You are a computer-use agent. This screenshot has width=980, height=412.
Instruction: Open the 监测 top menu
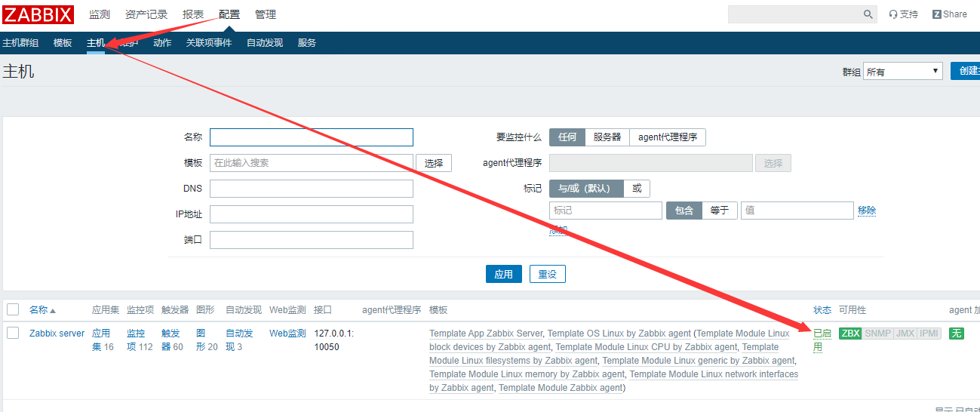point(100,14)
